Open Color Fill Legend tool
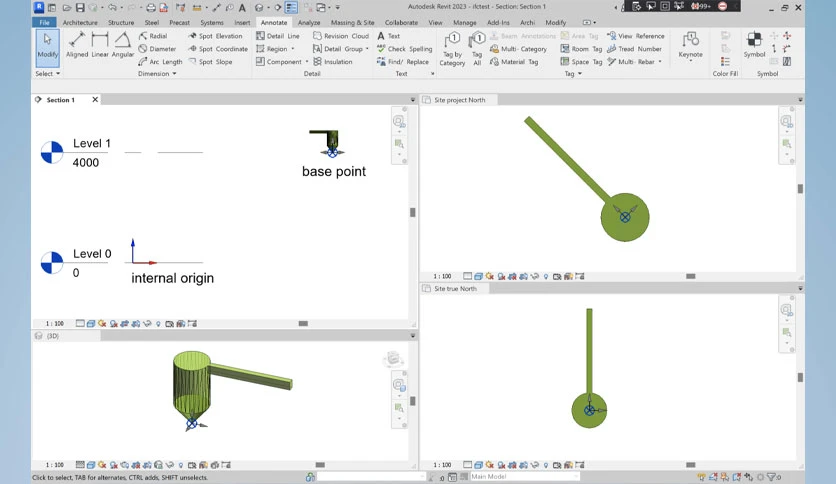 pos(725,62)
